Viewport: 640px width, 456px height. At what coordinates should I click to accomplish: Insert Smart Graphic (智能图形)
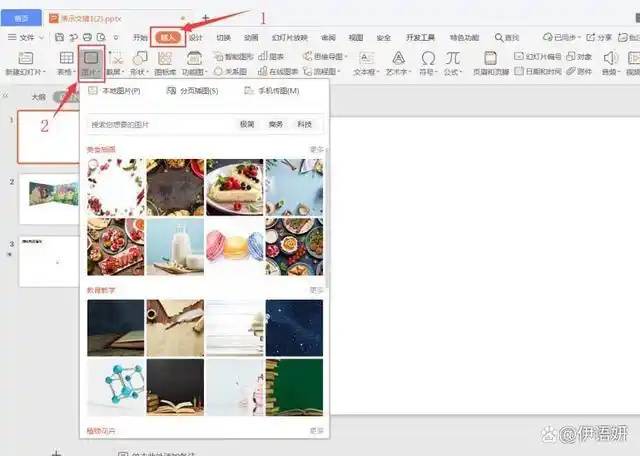point(233,56)
